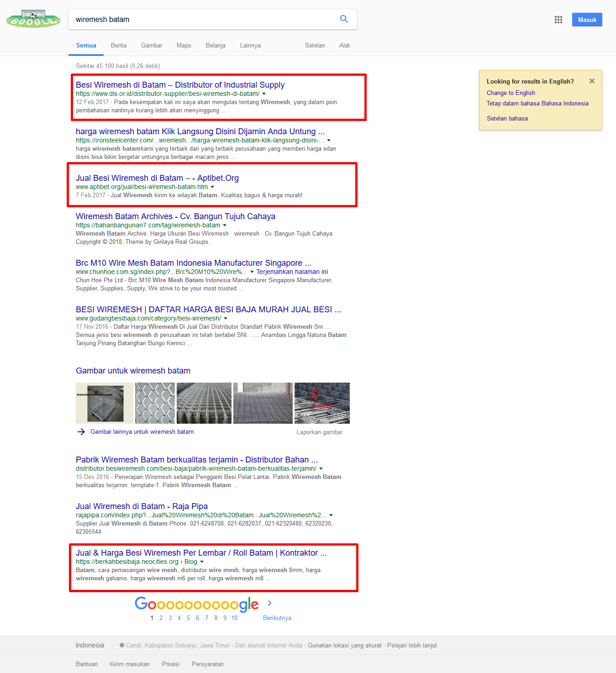Open Kirim masukan footer link
616x673 pixels.
(130, 664)
